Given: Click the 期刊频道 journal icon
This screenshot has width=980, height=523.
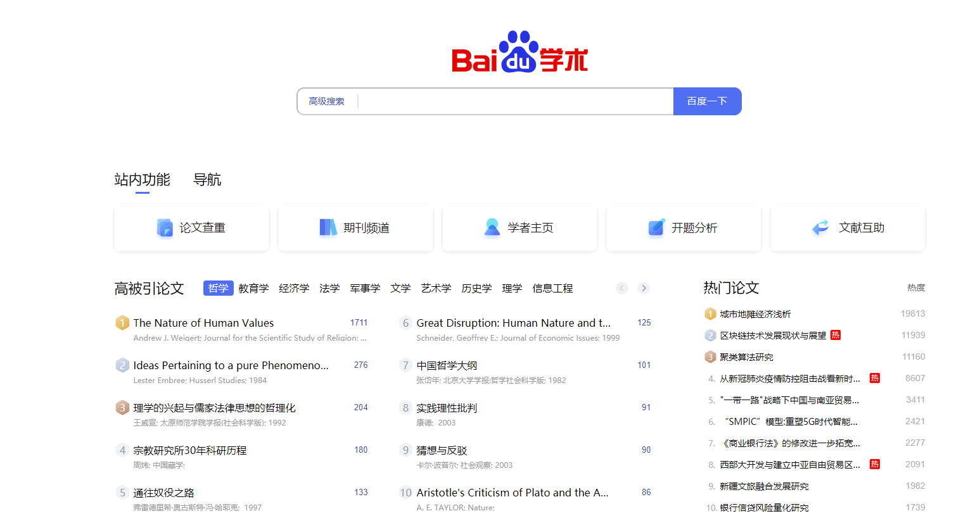Looking at the screenshot, I should click(x=328, y=227).
